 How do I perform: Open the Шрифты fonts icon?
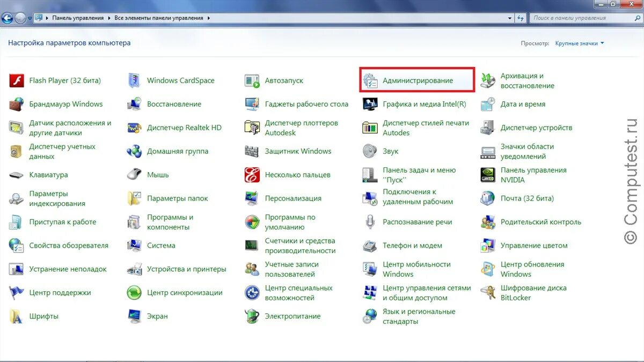click(17, 316)
